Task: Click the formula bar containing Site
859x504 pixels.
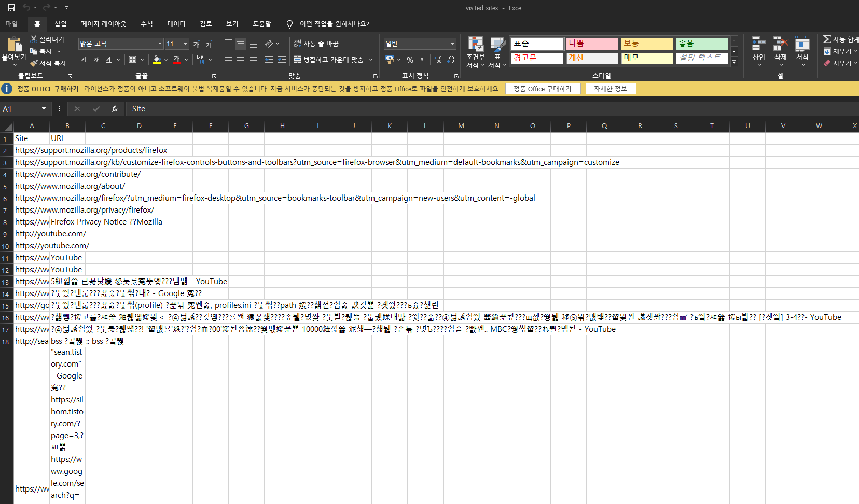Action: [x=492, y=109]
